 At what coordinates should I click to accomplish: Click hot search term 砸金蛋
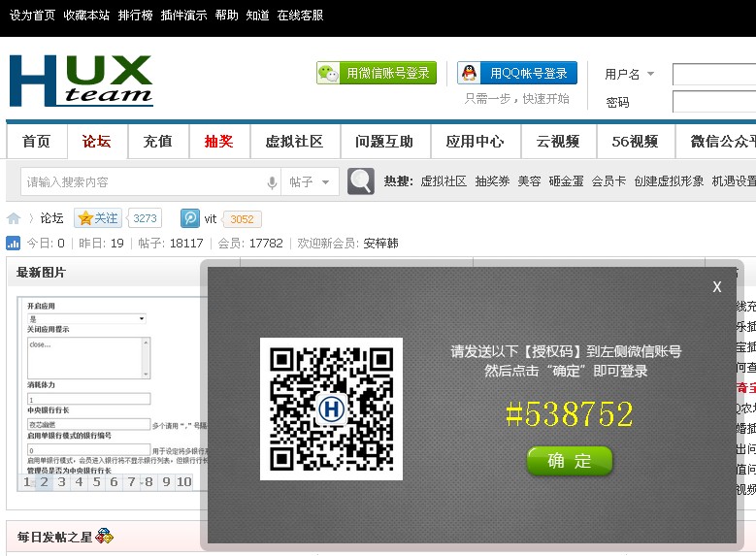[567, 181]
